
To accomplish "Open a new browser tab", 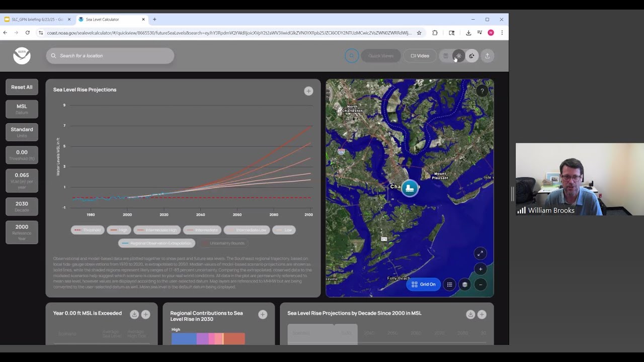I will coord(154,19).
